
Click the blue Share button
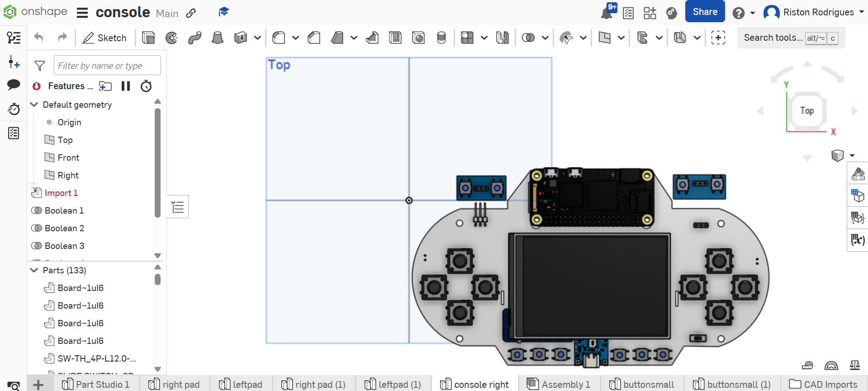point(705,12)
